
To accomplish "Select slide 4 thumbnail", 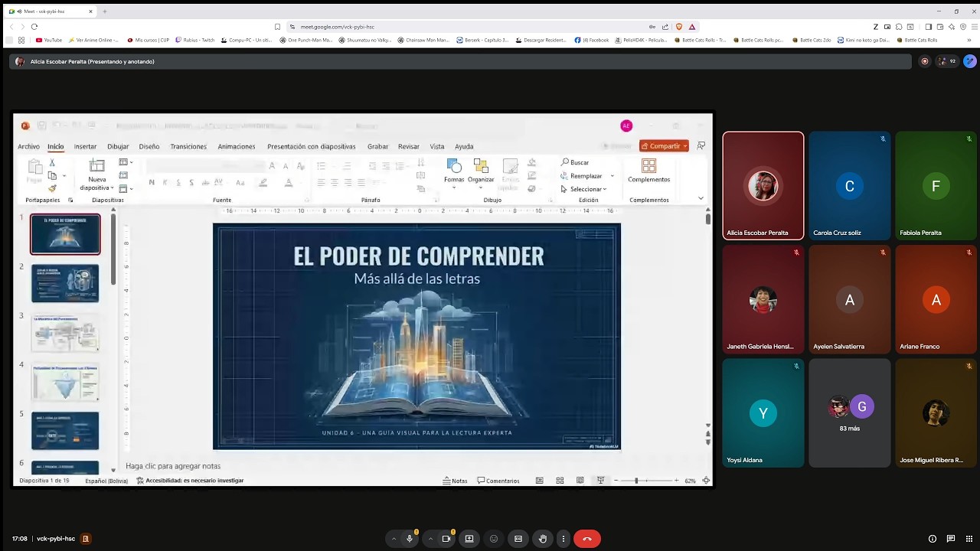I will pyautogui.click(x=65, y=382).
